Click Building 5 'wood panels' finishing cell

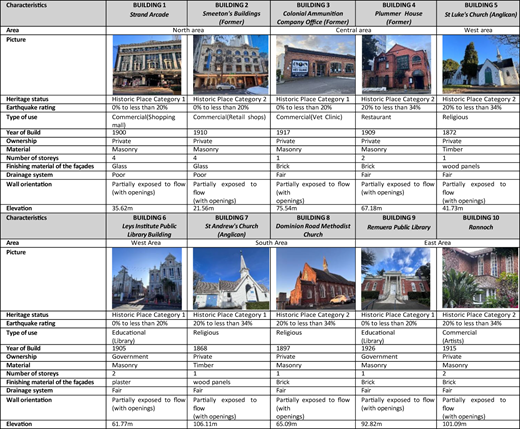(x=461, y=166)
